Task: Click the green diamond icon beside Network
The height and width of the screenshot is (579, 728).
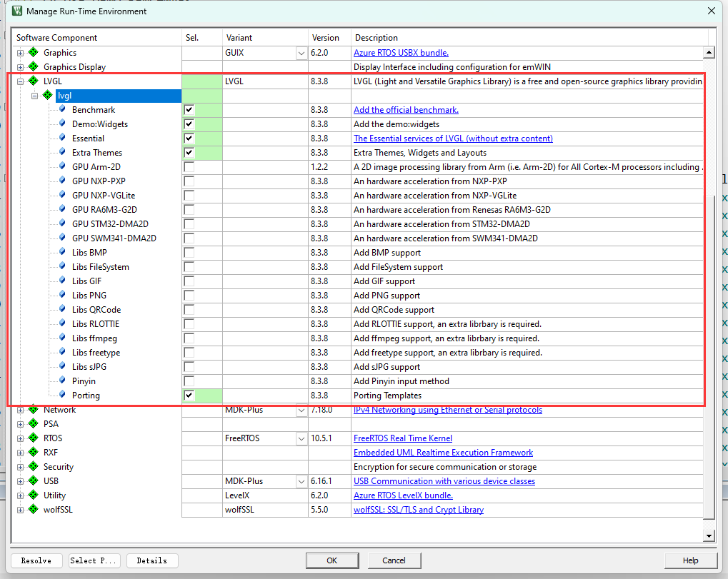Action: pos(34,410)
